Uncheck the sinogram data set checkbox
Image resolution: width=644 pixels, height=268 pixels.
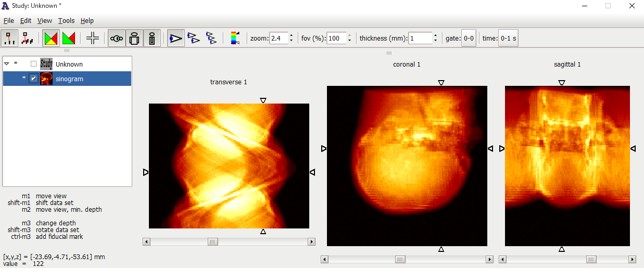[x=34, y=79]
